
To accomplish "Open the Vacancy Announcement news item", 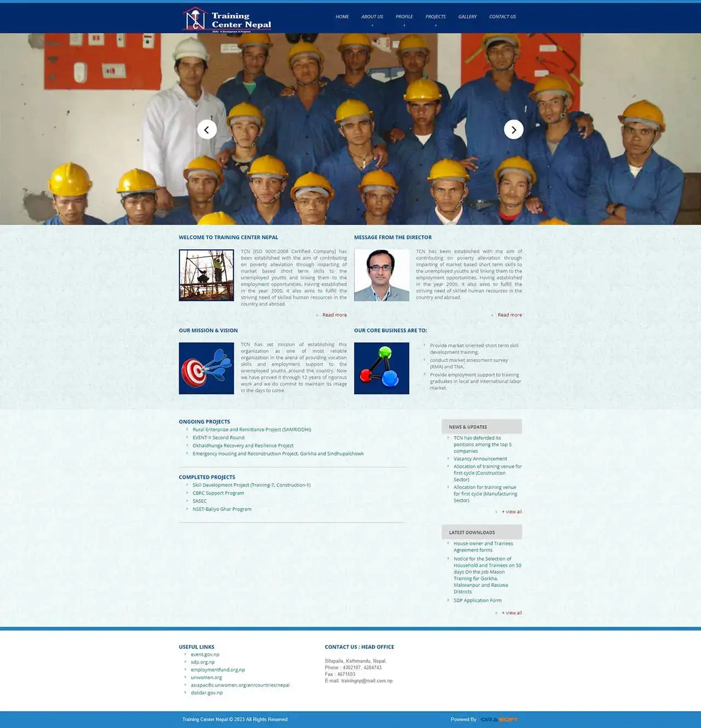I will [480, 459].
